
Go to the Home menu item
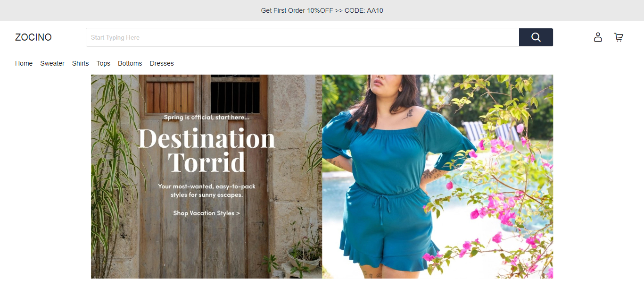pos(24,63)
